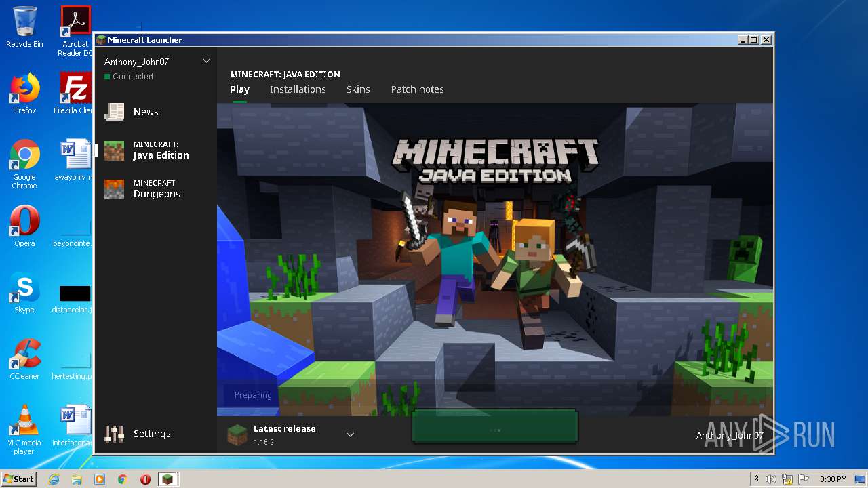Click the Connected status text
Viewport: 868px width, 488px height.
pyautogui.click(x=133, y=77)
